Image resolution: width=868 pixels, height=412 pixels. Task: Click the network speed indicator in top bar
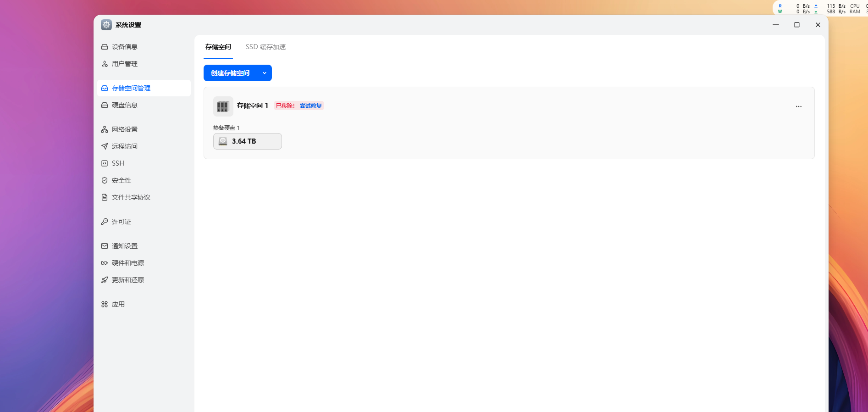(830, 9)
